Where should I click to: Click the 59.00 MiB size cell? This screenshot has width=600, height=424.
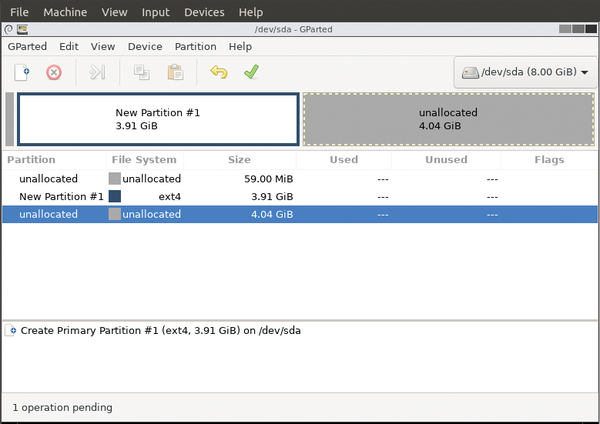pos(269,179)
